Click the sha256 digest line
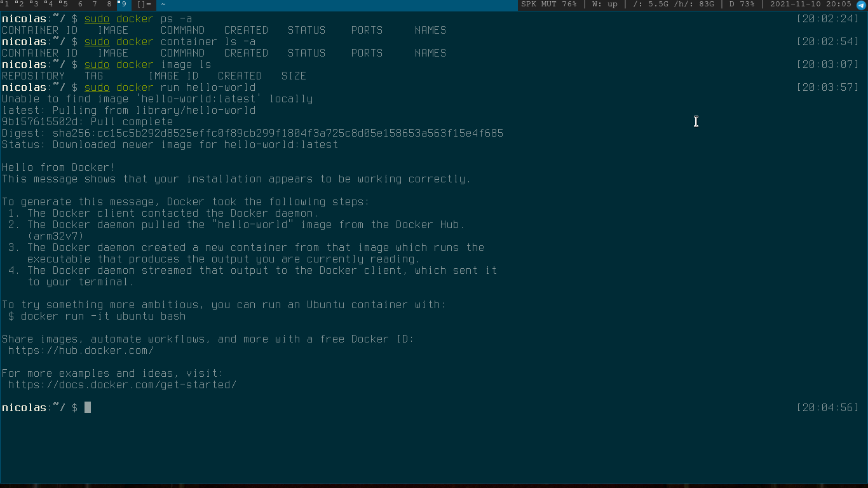 point(252,133)
